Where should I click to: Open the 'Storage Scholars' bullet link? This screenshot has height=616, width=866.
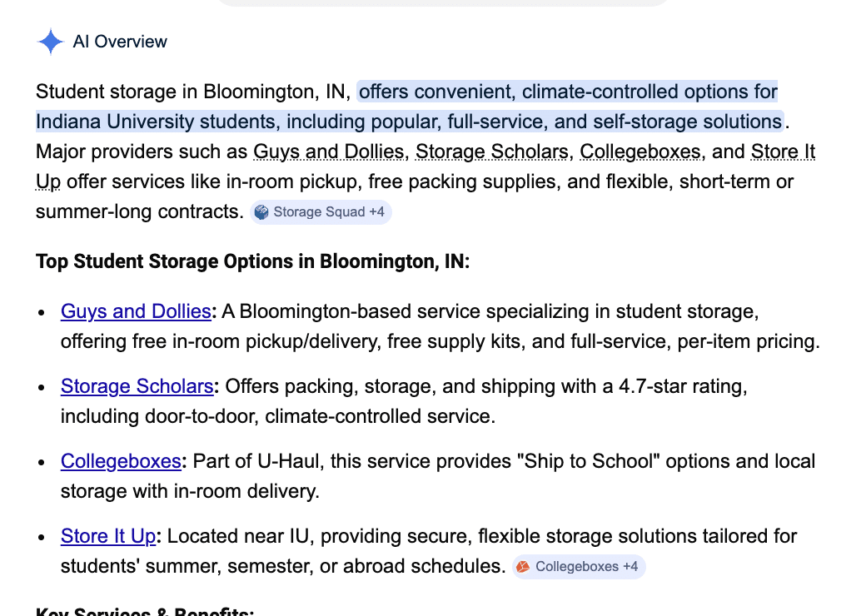pyautogui.click(x=136, y=385)
